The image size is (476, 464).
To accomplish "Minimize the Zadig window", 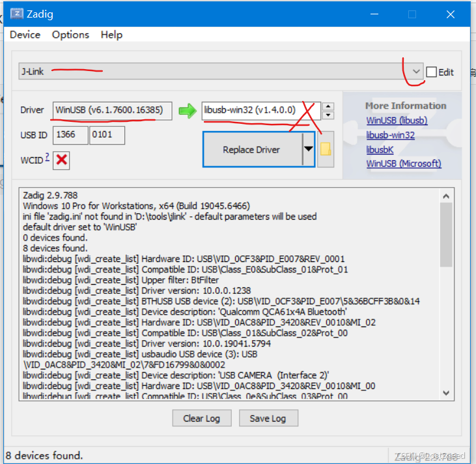I will [374, 14].
